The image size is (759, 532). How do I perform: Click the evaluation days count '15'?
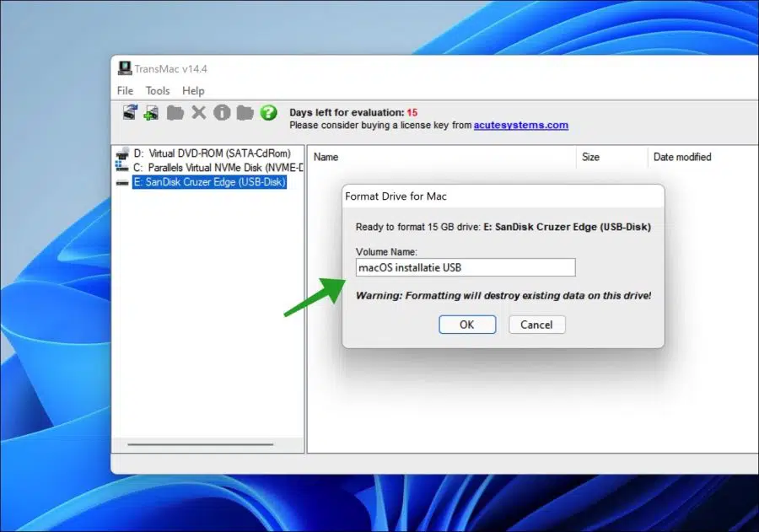[412, 112]
